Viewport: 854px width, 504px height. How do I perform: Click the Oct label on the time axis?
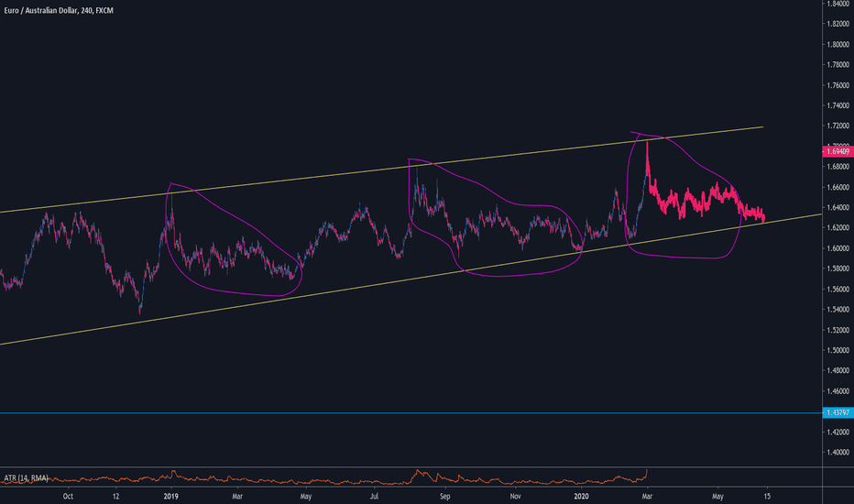point(68,497)
